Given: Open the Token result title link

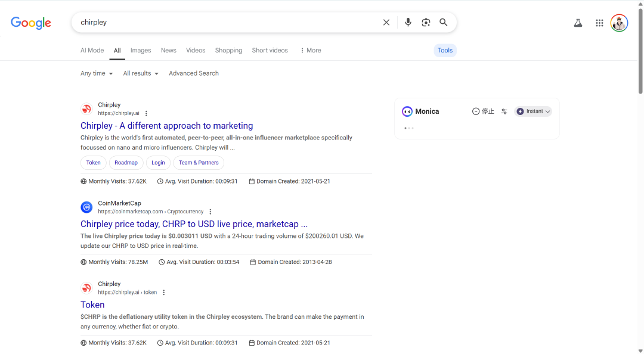Looking at the screenshot, I should pos(92,305).
